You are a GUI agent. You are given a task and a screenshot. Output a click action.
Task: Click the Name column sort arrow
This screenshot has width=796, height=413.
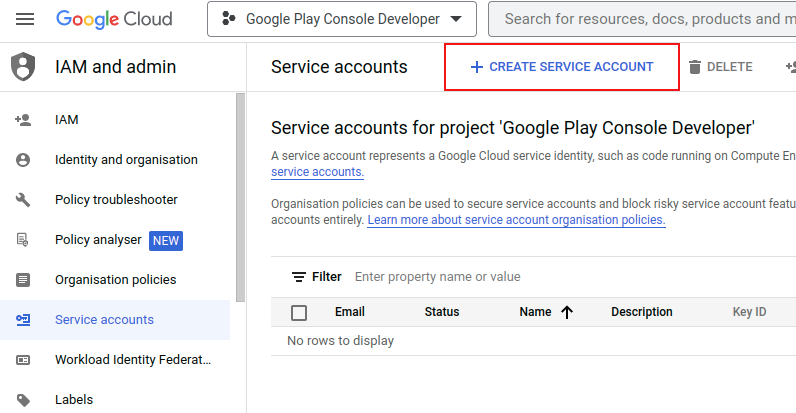point(567,313)
